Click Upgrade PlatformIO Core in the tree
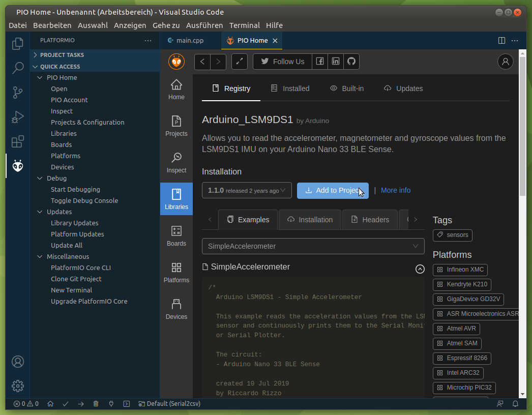532x415 pixels. (x=89, y=302)
